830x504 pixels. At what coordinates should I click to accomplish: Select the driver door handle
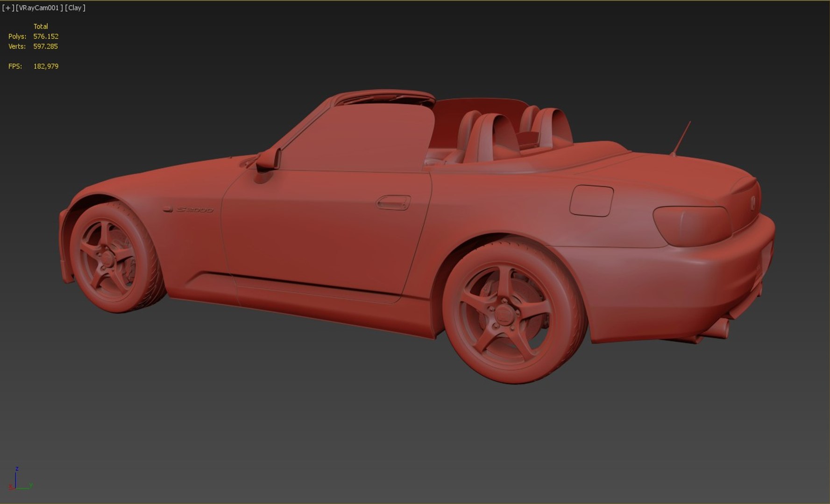(393, 203)
